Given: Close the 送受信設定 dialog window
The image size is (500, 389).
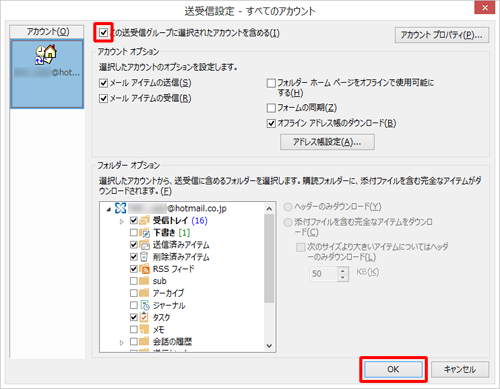Looking at the screenshot, I should coord(485,7).
